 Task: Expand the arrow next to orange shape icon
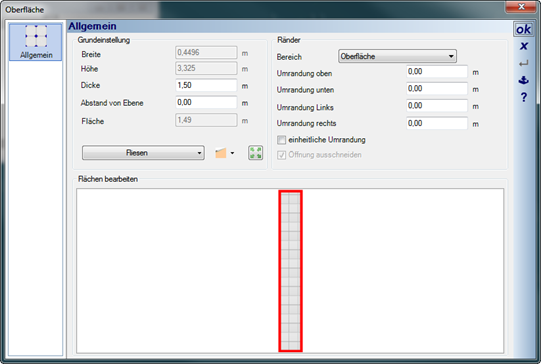[x=232, y=153]
